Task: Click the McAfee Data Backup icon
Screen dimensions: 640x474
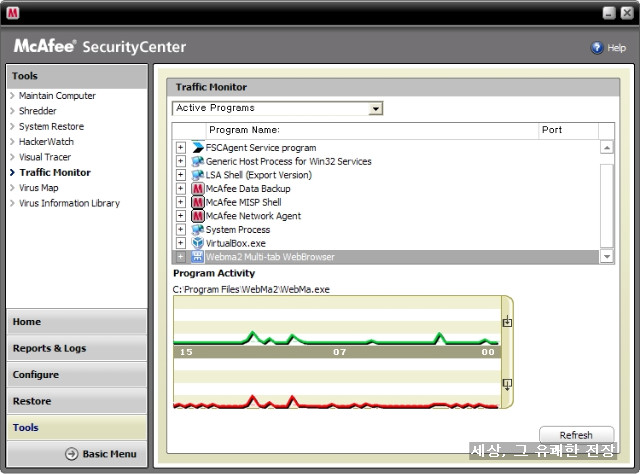Action: (x=198, y=189)
